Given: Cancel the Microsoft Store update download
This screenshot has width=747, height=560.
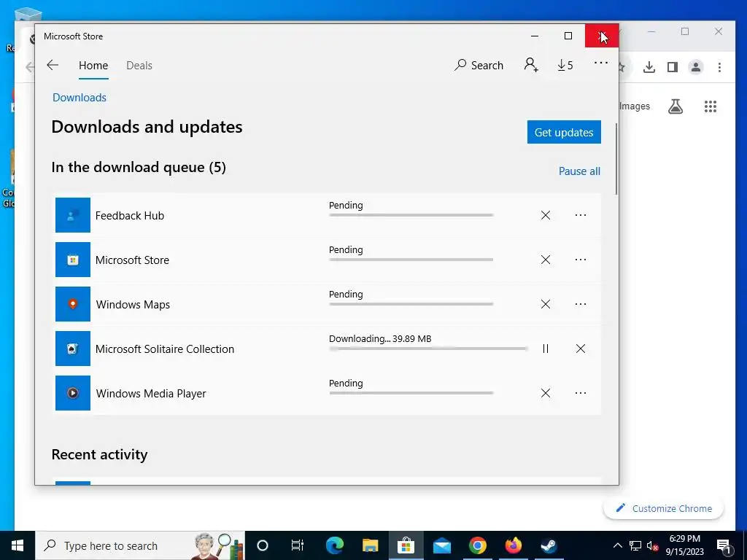Looking at the screenshot, I should [546, 260].
